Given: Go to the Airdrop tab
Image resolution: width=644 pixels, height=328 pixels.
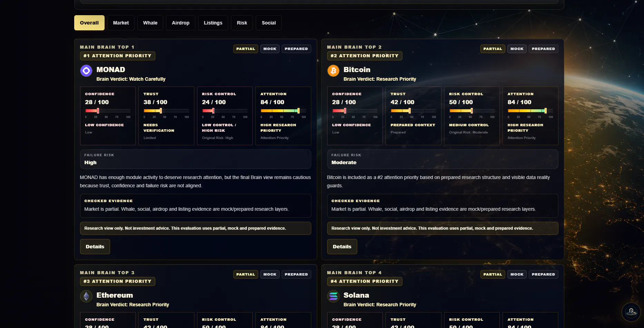Looking at the screenshot, I should (x=180, y=23).
